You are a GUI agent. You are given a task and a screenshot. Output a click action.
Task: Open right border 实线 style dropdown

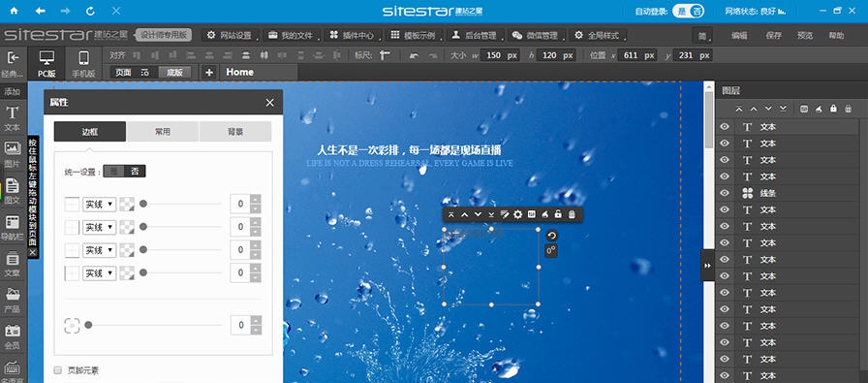click(x=99, y=227)
